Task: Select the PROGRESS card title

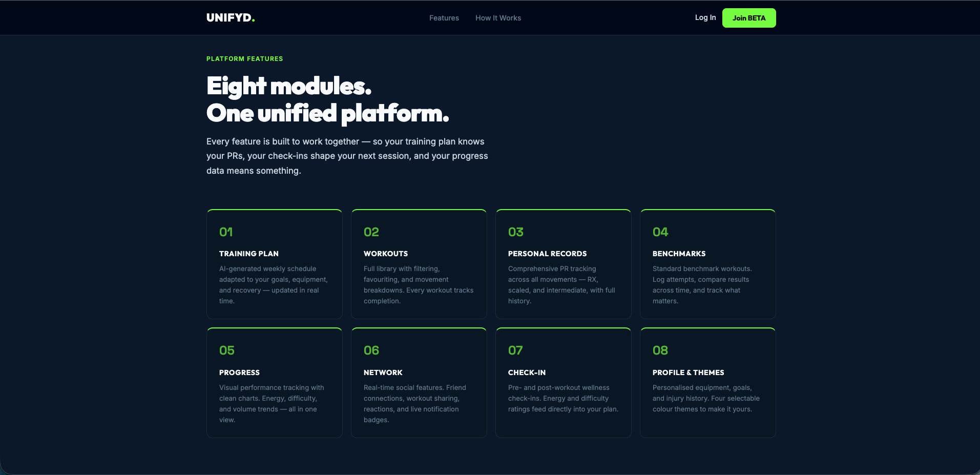Action: click(239, 373)
